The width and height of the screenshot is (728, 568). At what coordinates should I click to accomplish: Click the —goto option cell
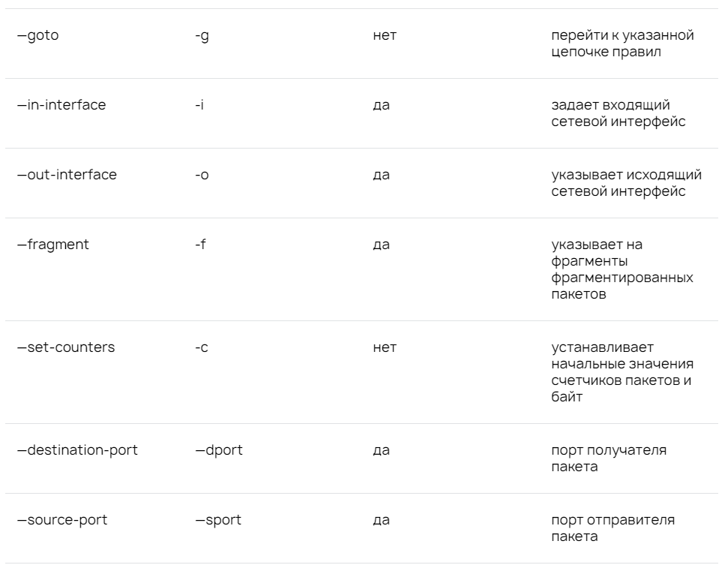pos(38,36)
